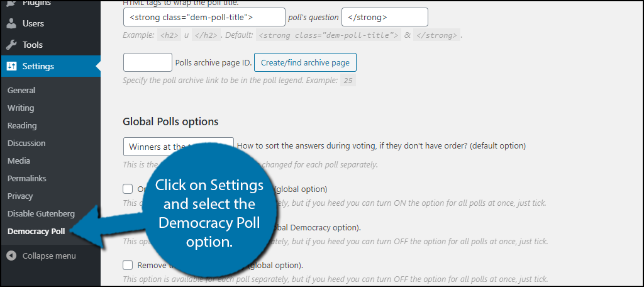Viewport: 644px width, 287px height.
Task: Click the Polls archive page ID field
Action: 147,62
